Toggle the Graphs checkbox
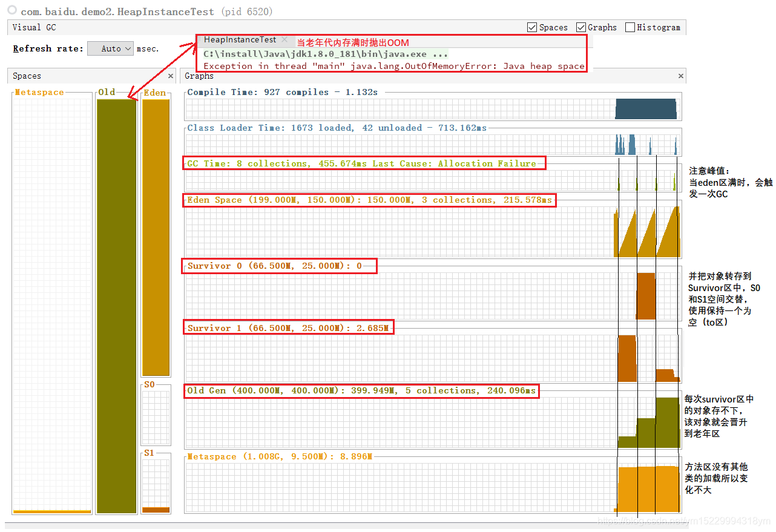Screen dimensions: 776x532 coord(581,27)
